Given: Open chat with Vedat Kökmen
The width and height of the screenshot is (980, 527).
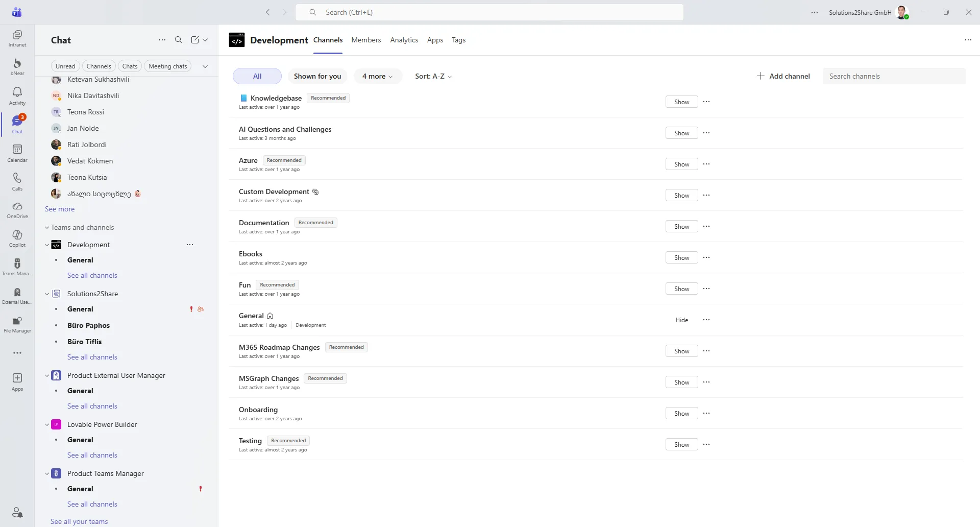Looking at the screenshot, I should point(127,161).
